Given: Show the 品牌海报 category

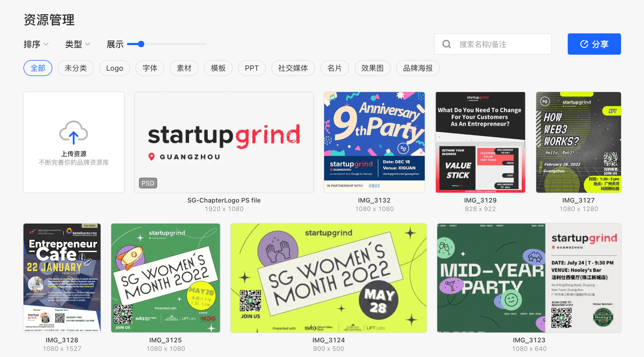Looking at the screenshot, I should [418, 68].
